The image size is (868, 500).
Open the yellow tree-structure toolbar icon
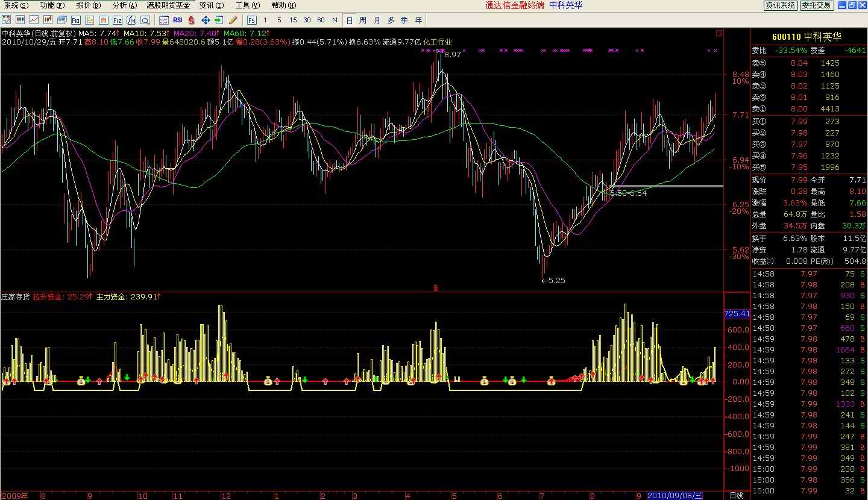89,20
